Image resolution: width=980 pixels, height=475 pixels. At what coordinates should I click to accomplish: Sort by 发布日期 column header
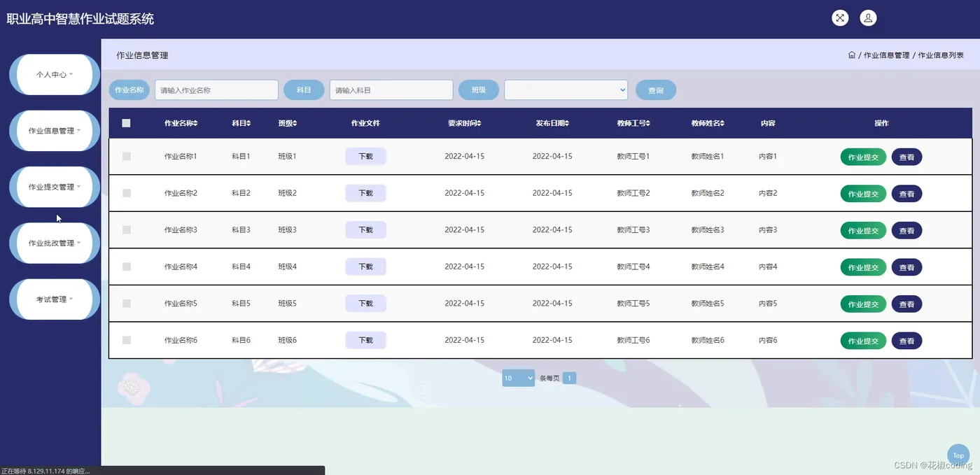pos(552,123)
